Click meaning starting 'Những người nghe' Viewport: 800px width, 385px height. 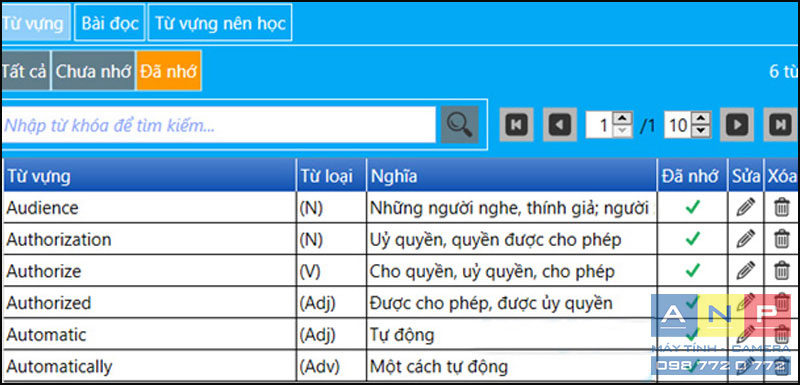click(x=512, y=208)
